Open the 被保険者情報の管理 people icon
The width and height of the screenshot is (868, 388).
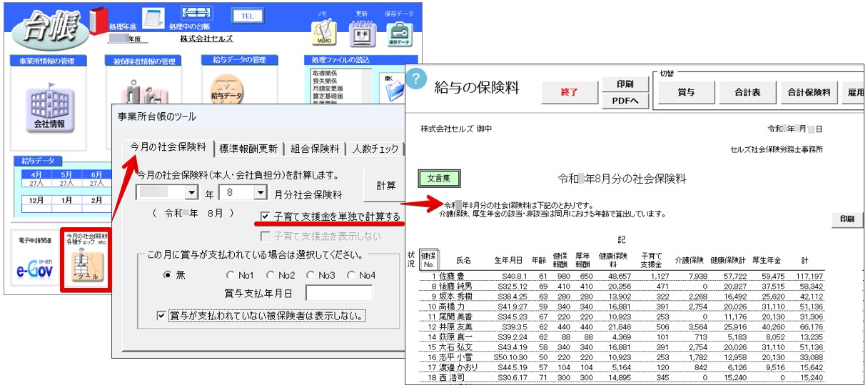(x=143, y=94)
